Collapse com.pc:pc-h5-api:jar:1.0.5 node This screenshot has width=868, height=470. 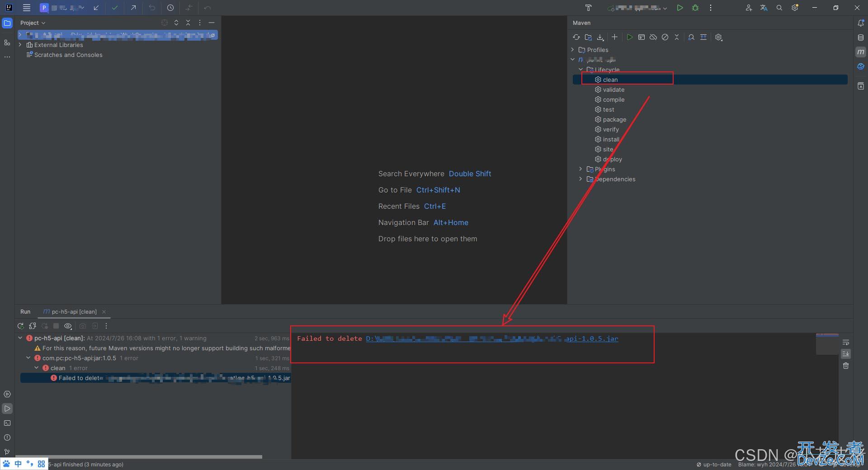(x=28, y=358)
